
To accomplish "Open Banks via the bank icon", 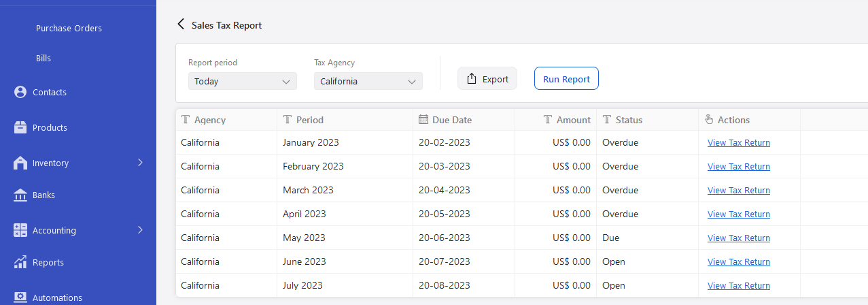I will coord(20,195).
